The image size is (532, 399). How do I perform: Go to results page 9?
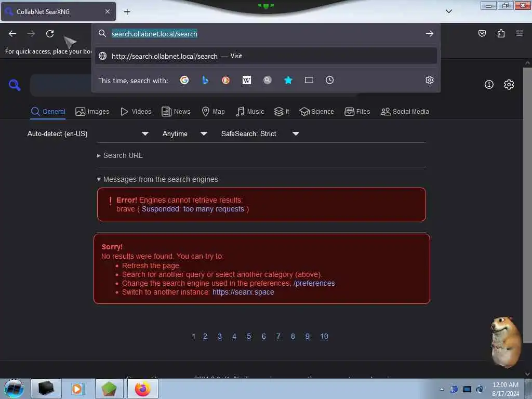pos(308,336)
